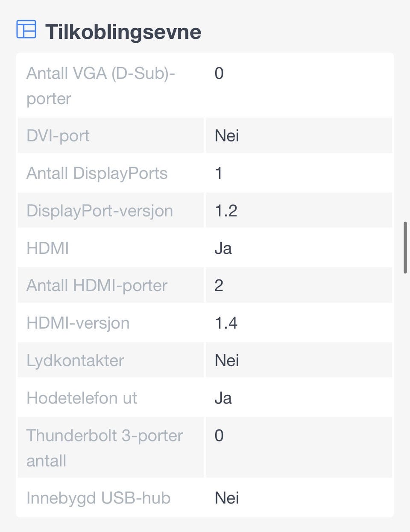Click the Nei value for DVI-port
The height and width of the screenshot is (532, 410).
(227, 136)
